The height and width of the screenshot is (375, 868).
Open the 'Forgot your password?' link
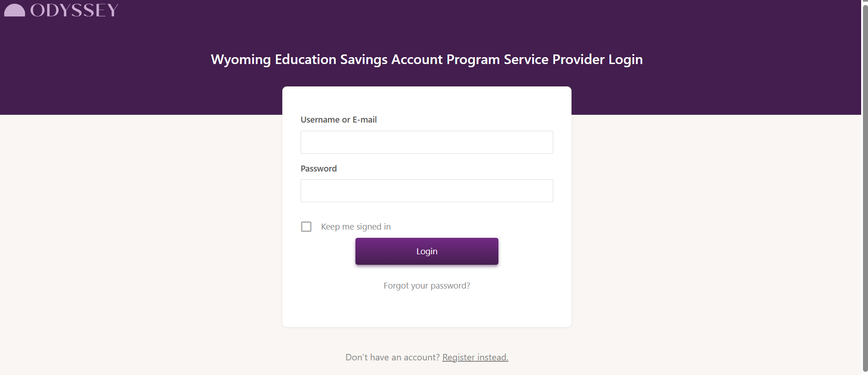pos(427,286)
